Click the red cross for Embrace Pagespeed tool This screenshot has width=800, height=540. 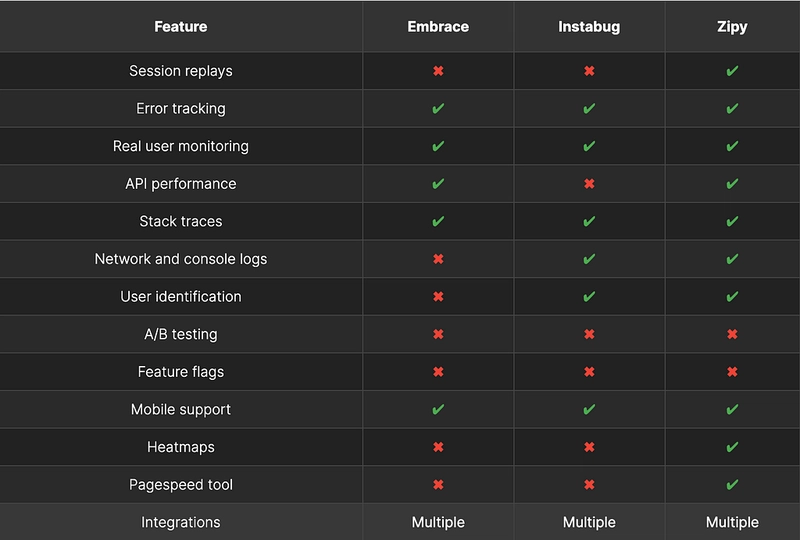(x=438, y=485)
